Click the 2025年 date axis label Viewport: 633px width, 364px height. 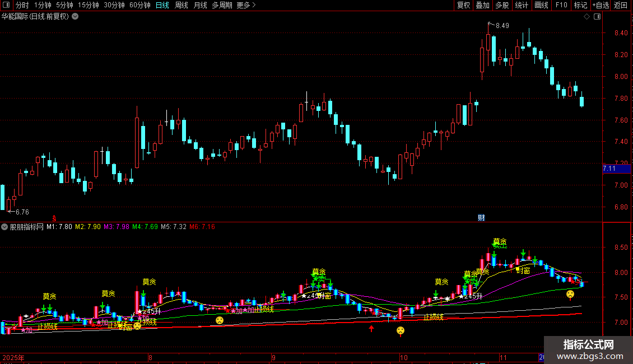(13, 357)
